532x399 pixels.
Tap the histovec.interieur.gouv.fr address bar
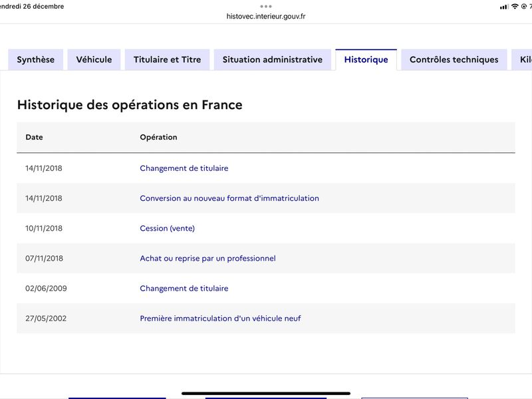pyautogui.click(x=266, y=16)
